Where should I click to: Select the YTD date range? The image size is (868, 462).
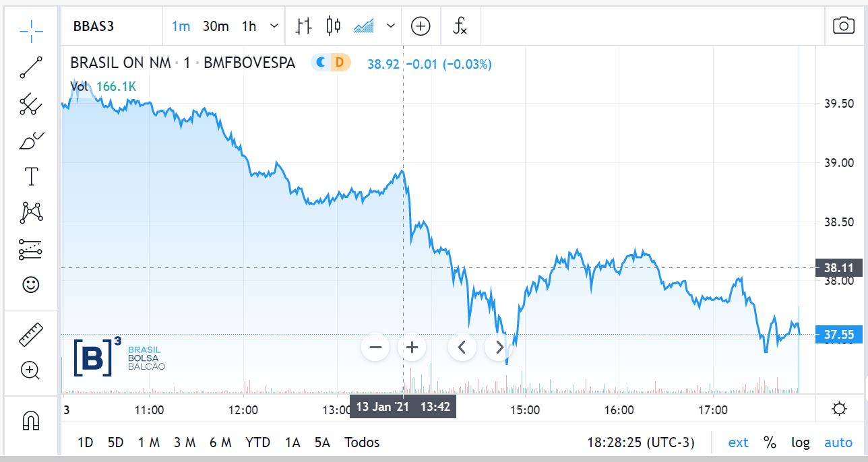[x=257, y=442]
